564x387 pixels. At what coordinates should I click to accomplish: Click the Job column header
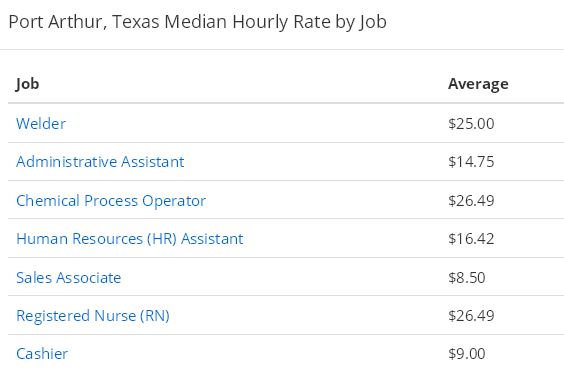coord(27,84)
